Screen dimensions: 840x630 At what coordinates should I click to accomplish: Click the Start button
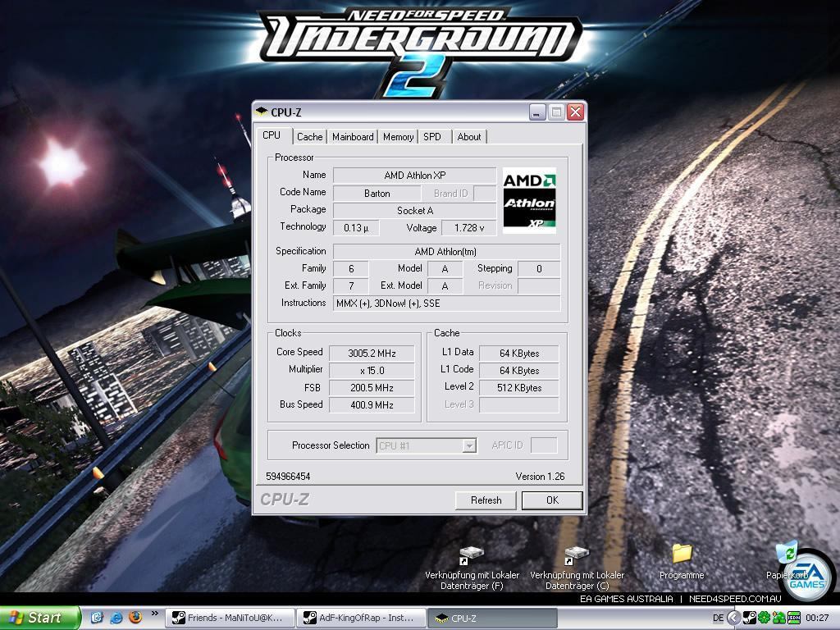(x=39, y=618)
